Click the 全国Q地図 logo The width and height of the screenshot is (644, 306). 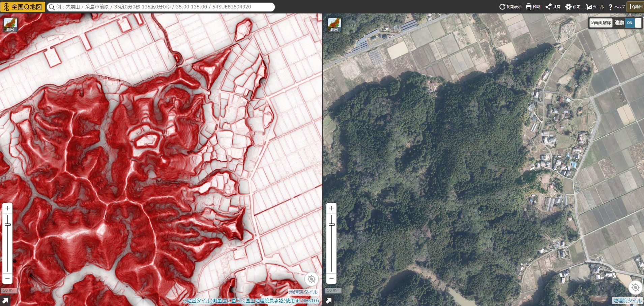(23, 7)
